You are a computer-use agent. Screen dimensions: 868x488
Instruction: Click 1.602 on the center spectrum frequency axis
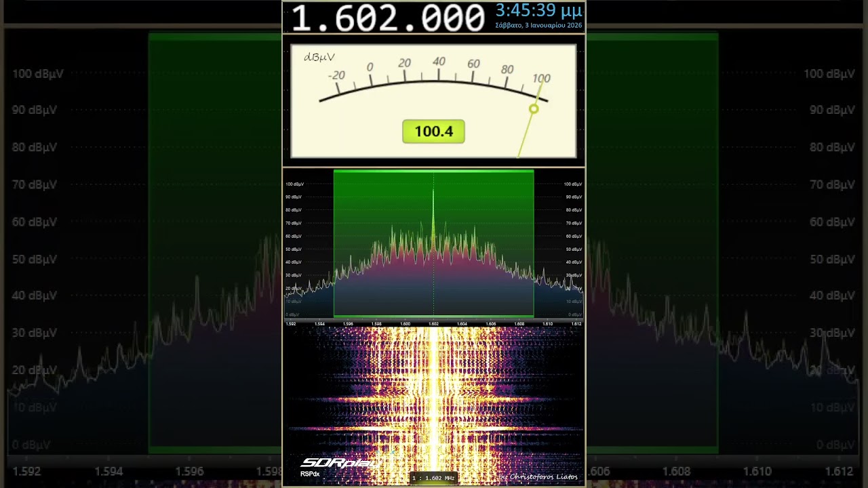433,324
